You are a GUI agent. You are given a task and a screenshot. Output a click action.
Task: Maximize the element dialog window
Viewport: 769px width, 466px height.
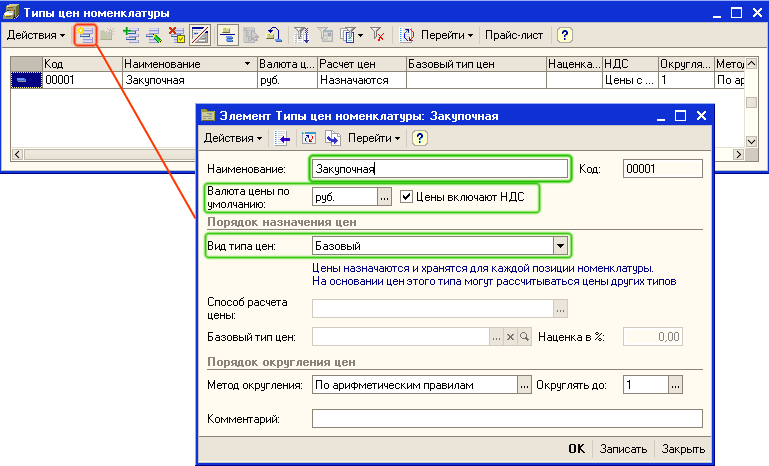click(x=680, y=116)
